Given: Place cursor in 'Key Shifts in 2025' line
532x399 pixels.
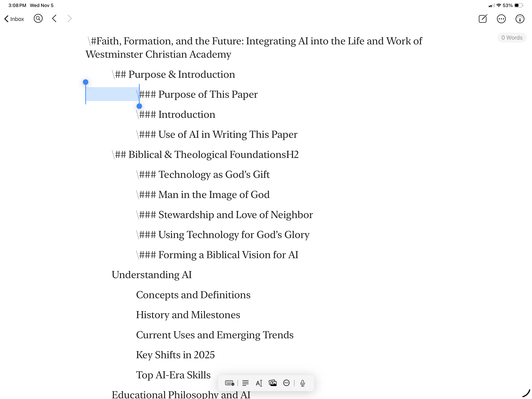Looking at the screenshot, I should click(x=175, y=355).
